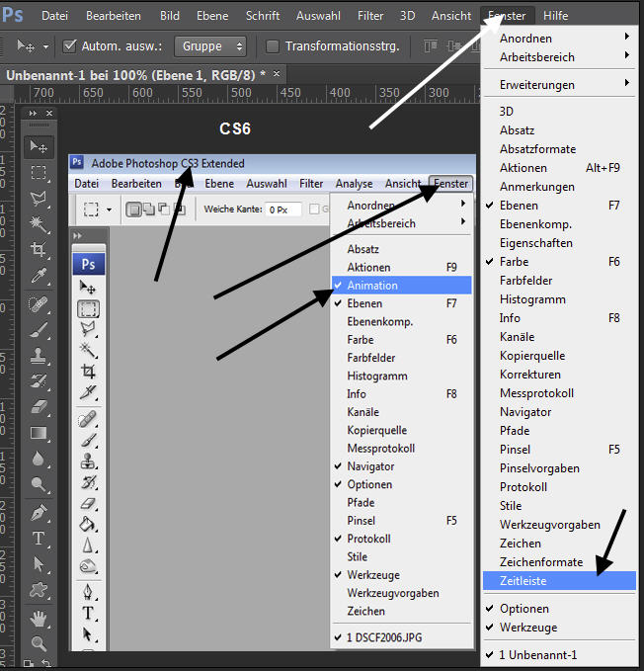Select the Move tool in CS6 toolbar

[x=39, y=147]
